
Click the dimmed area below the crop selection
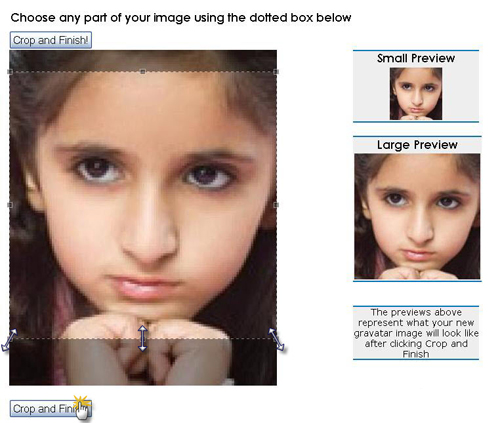pos(143,362)
